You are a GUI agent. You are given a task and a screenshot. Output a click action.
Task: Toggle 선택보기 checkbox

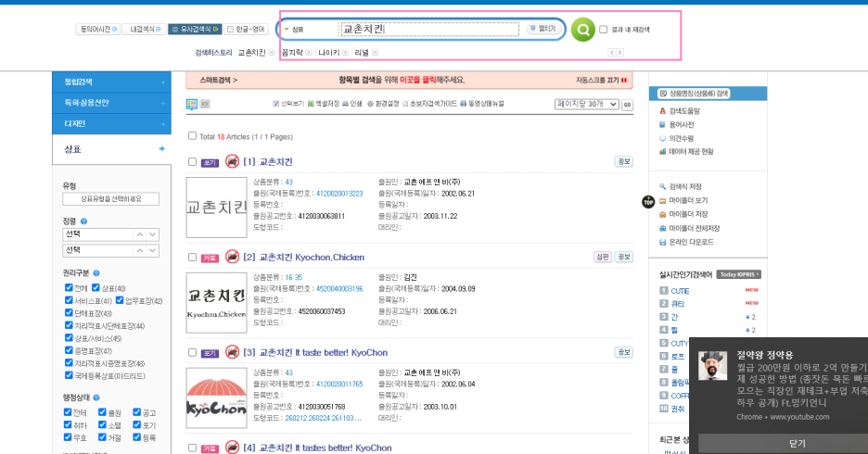point(275,104)
